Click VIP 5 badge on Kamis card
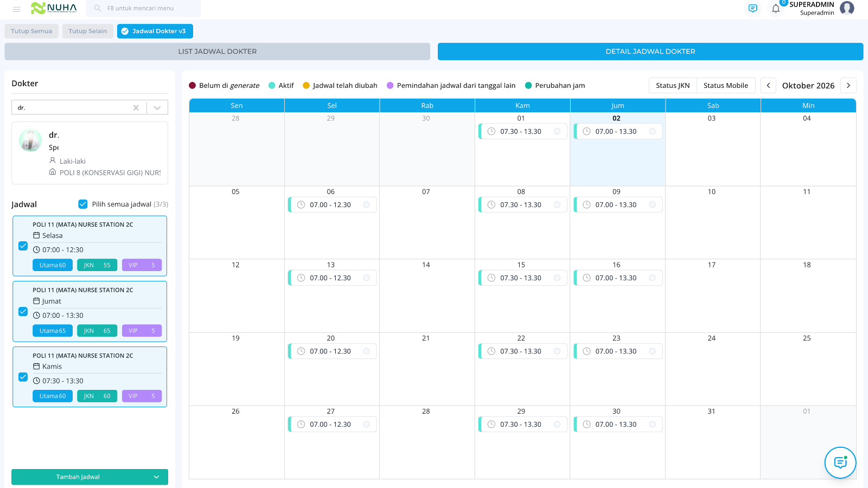This screenshot has height=488, width=868. (x=142, y=396)
